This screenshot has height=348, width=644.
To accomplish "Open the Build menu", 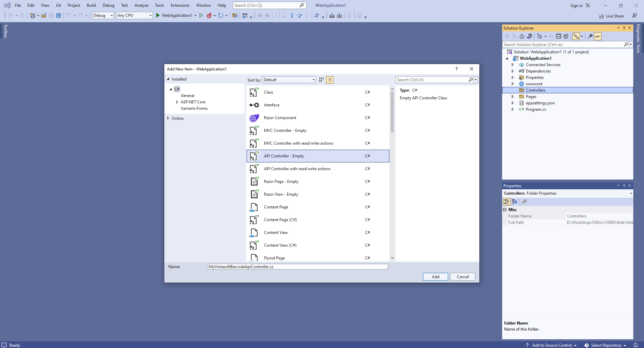I will click(91, 5).
